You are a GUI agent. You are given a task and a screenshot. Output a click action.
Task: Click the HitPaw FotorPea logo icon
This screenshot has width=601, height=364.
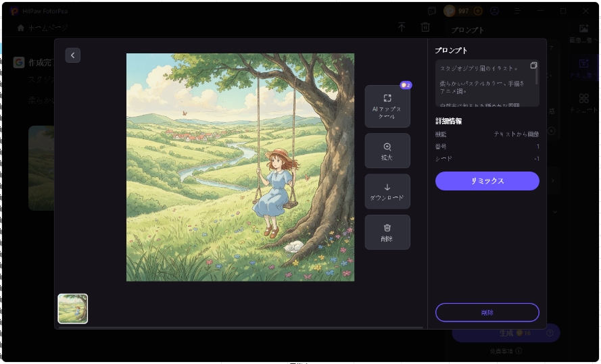14,11
